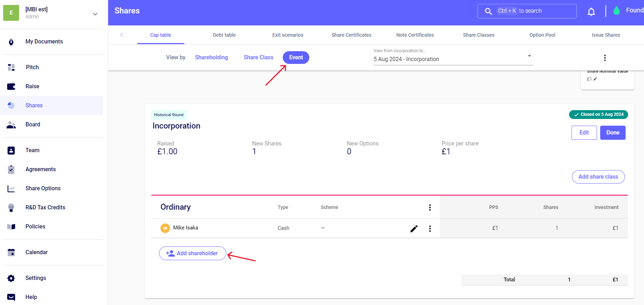Click the Settings gear icon in sidebar

tap(11, 278)
